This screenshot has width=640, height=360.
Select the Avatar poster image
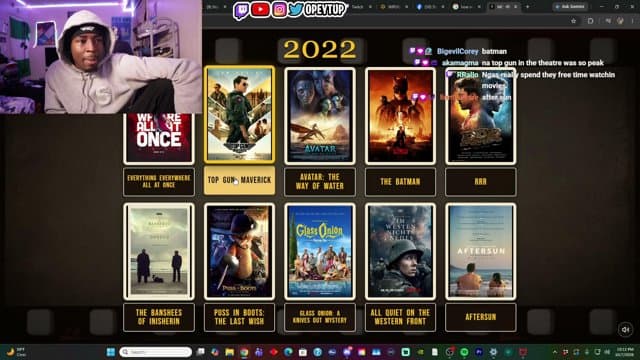pos(320,116)
